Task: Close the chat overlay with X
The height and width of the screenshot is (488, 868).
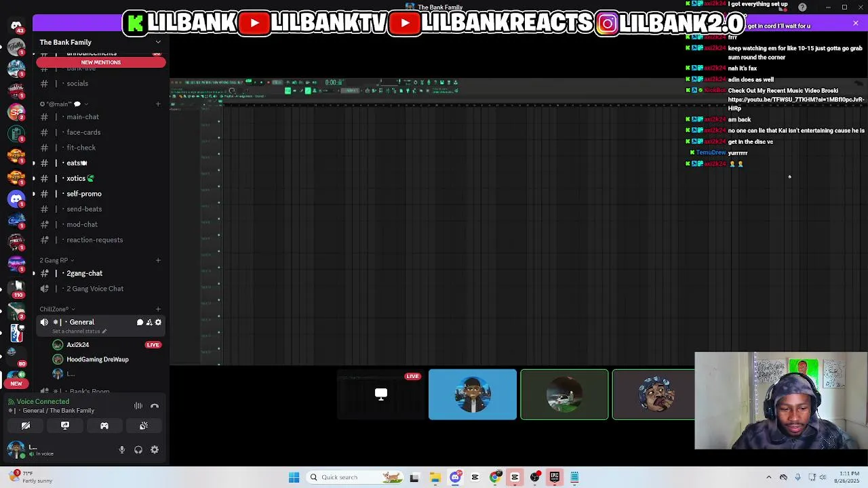Action: tap(856, 24)
